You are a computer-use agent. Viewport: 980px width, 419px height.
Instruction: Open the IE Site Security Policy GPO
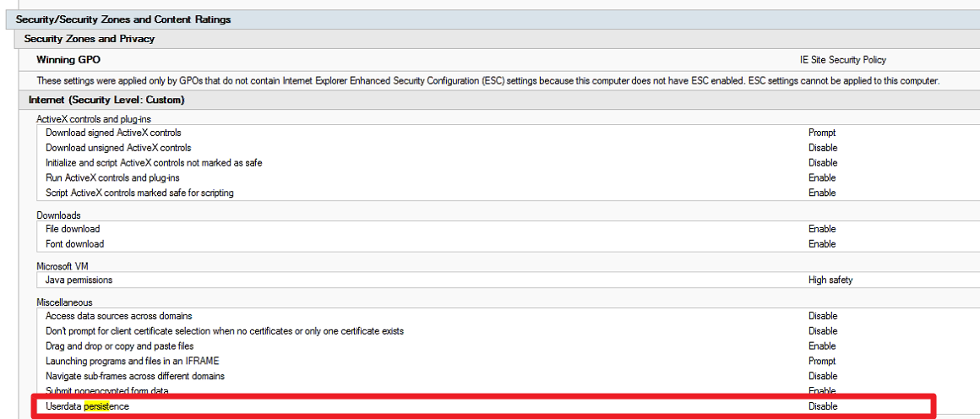click(842, 60)
